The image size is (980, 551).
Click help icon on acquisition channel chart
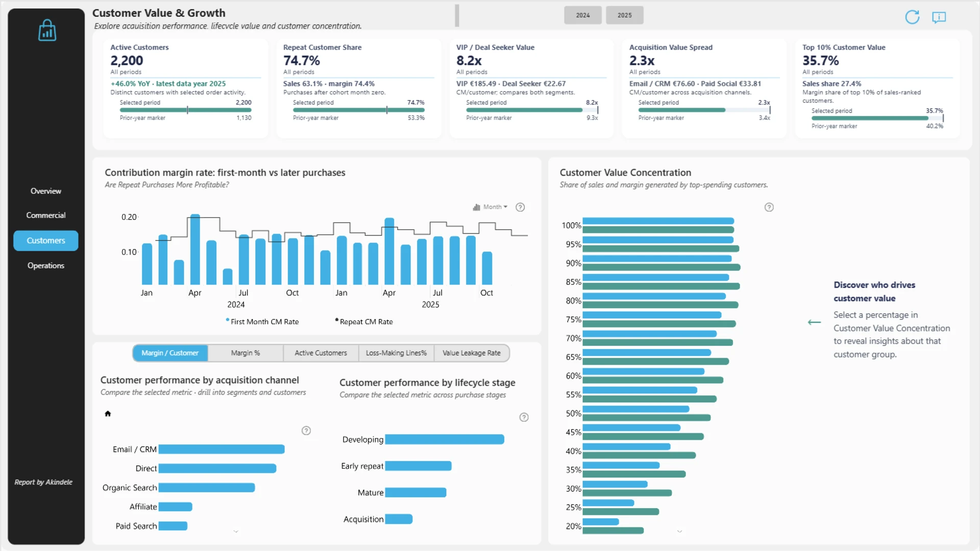[306, 431]
